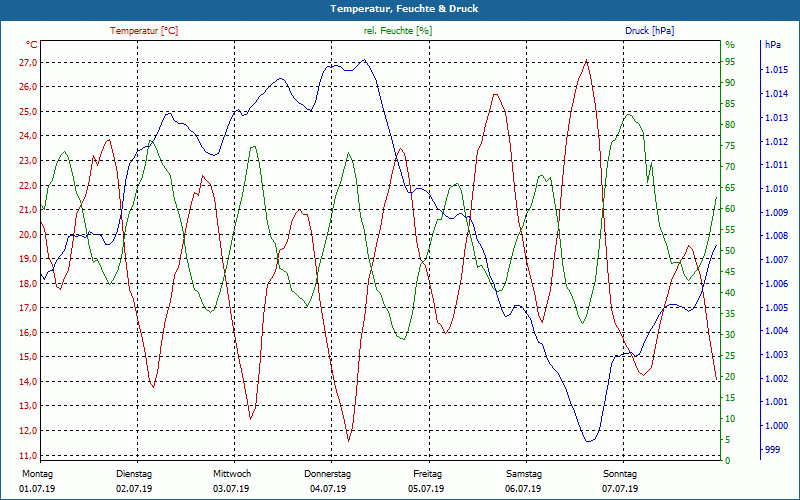The image size is (800, 500).
Task: Click the '70' humidity axis value
Action: click(730, 166)
